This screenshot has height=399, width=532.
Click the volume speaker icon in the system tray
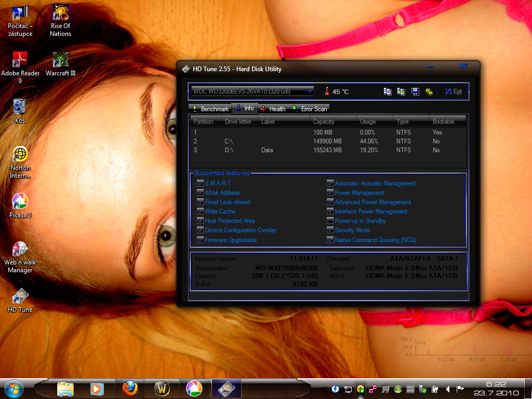pos(447,389)
